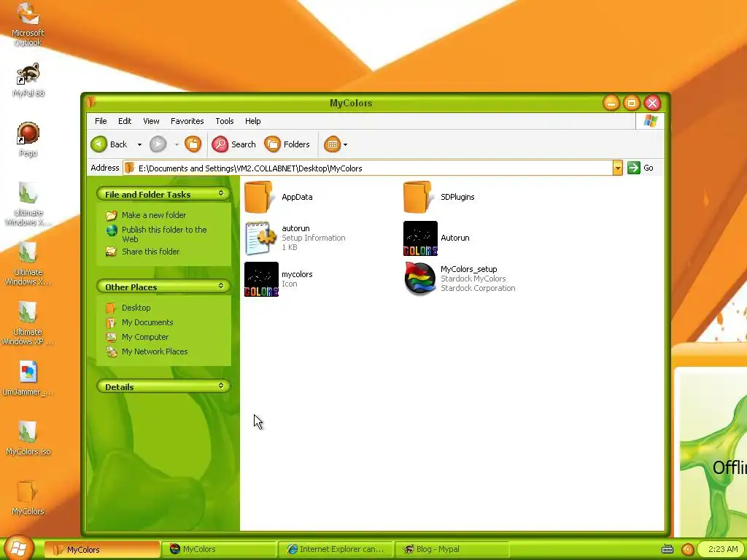Click the grayed Forward arrow button
Image resolution: width=747 pixels, height=560 pixels.
(x=158, y=144)
